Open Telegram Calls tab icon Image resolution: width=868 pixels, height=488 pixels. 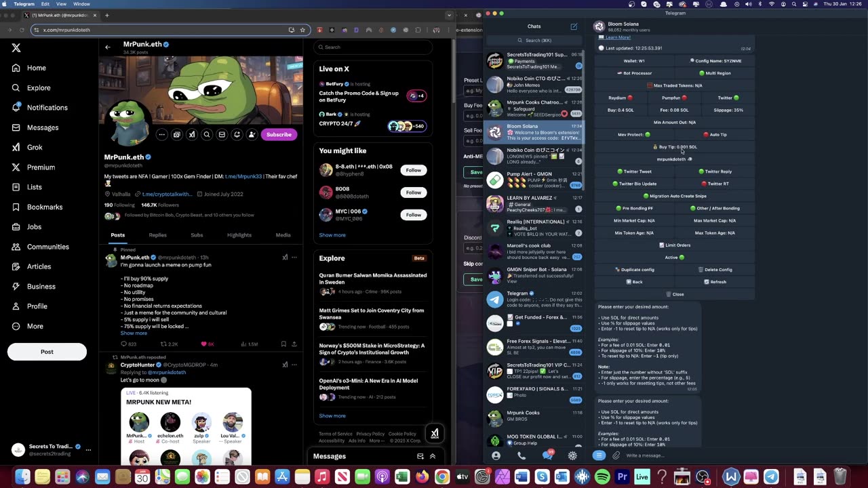coord(521,455)
